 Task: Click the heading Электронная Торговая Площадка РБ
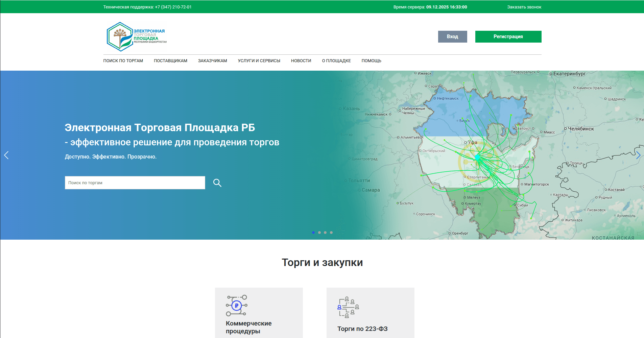160,127
